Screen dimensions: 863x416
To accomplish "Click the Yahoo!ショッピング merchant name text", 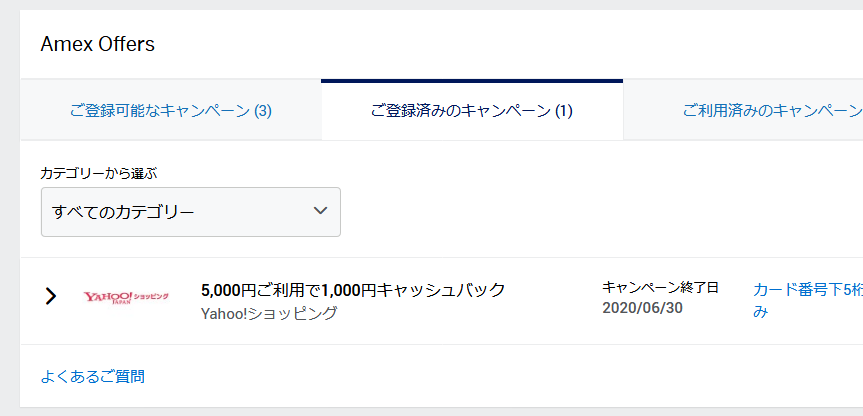I will [x=269, y=313].
